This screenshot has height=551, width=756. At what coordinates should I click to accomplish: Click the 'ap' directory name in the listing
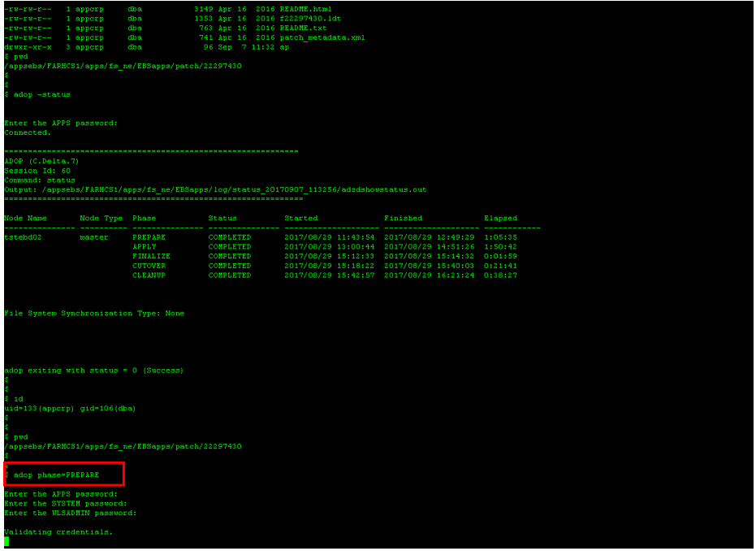point(284,47)
